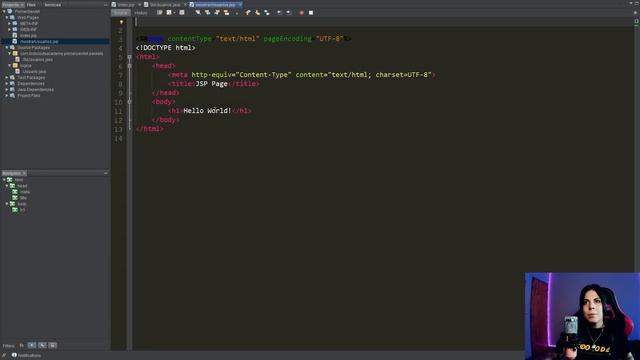Select the meta node in Navigator
This screenshot has width=640, height=360.
coord(24,192)
